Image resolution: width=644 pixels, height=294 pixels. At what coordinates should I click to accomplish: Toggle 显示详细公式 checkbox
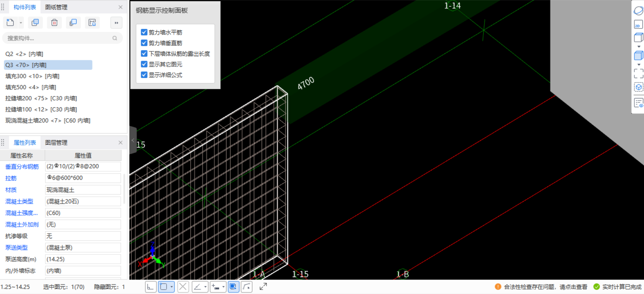click(144, 75)
